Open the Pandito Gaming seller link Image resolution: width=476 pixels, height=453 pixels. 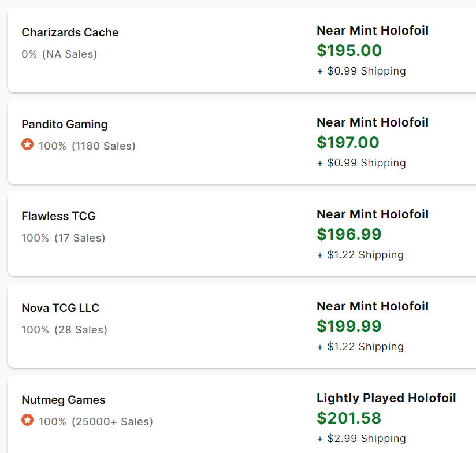pos(65,124)
